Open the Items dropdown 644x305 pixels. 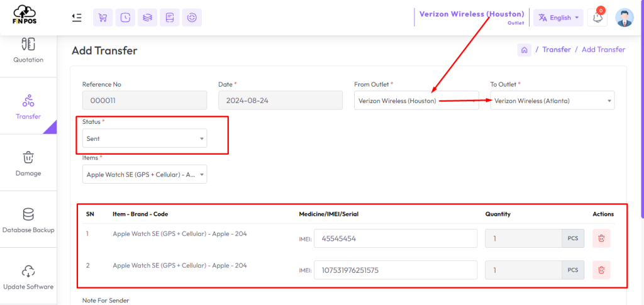[x=145, y=174]
